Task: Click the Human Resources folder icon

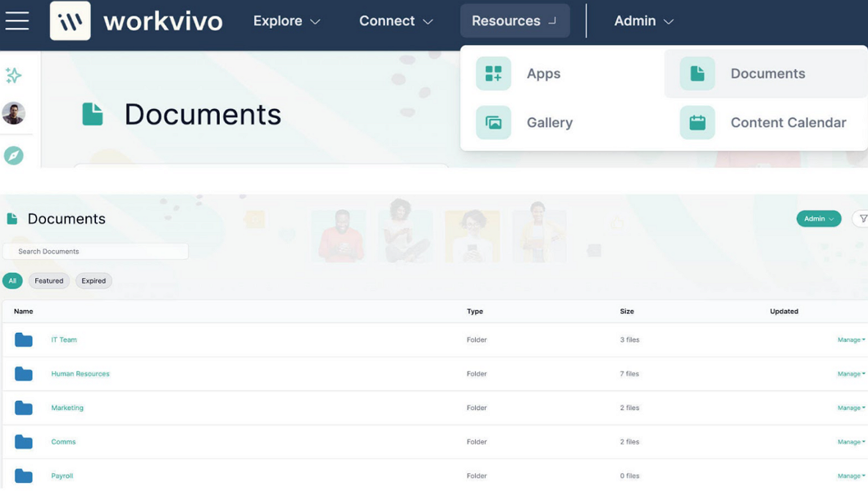Action: click(x=23, y=374)
